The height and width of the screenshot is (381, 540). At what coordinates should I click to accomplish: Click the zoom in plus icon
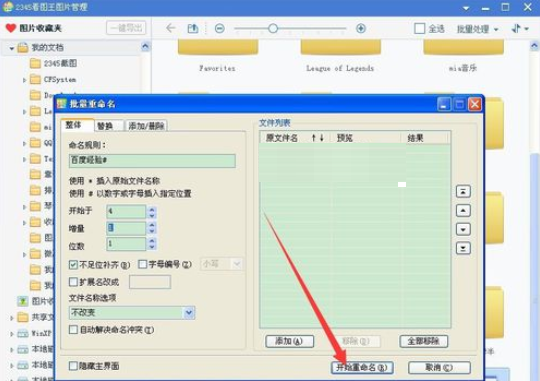click(x=361, y=28)
